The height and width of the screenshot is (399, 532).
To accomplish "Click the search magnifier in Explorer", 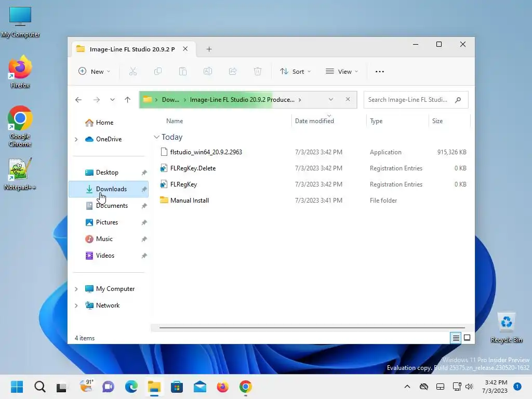I will 458,100.
